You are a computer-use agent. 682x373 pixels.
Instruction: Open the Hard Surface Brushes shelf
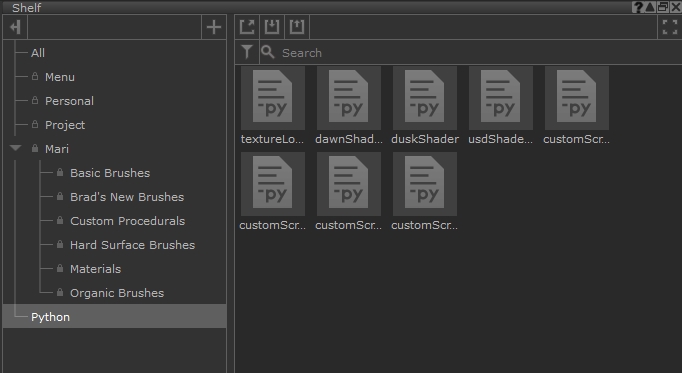(132, 245)
